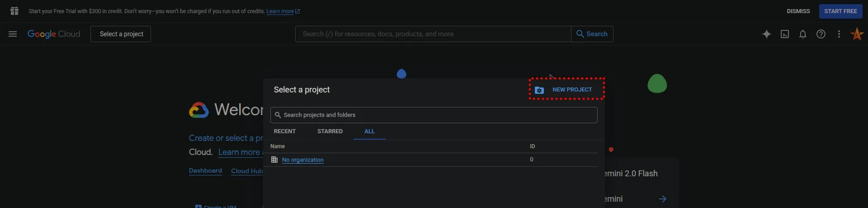868x208 pixels.
Task: Open the account avatar star icon
Action: coord(857,34)
